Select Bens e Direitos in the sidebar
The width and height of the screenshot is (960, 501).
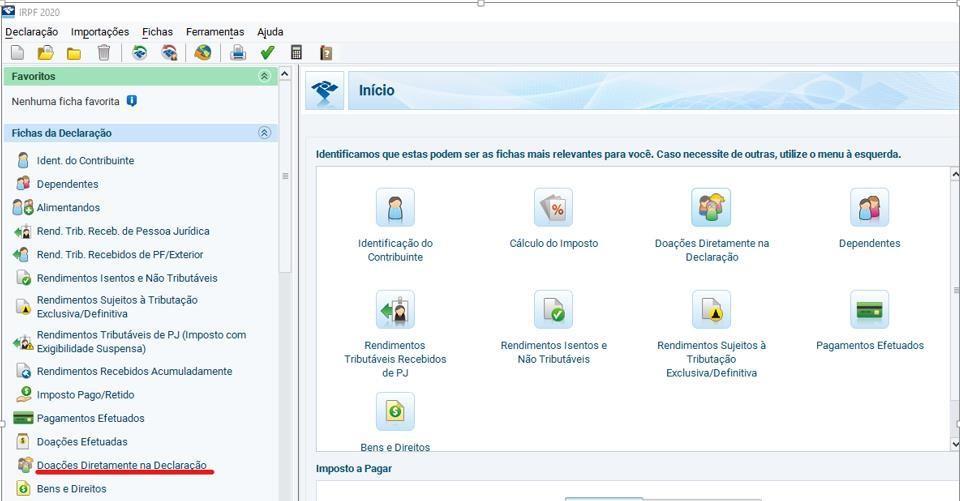coord(71,489)
